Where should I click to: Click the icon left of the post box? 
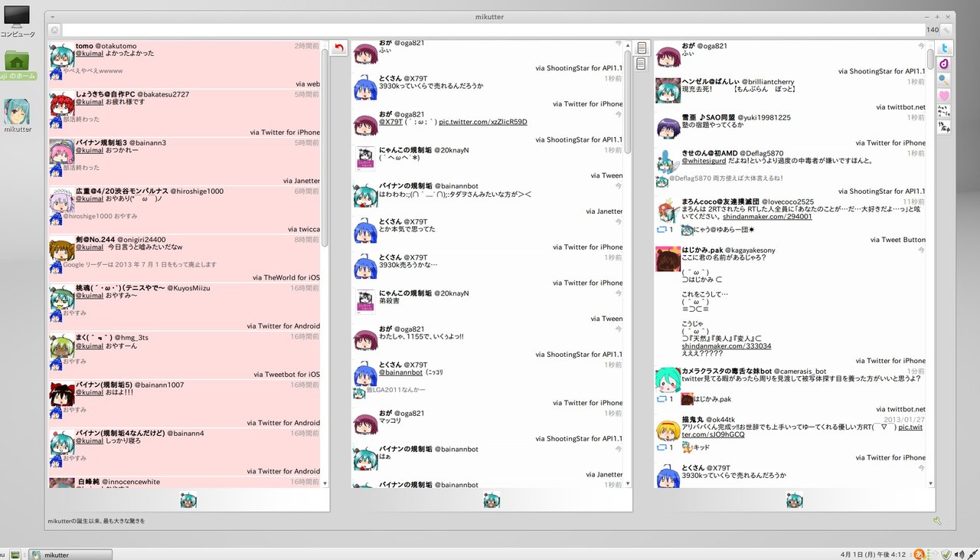point(54,30)
